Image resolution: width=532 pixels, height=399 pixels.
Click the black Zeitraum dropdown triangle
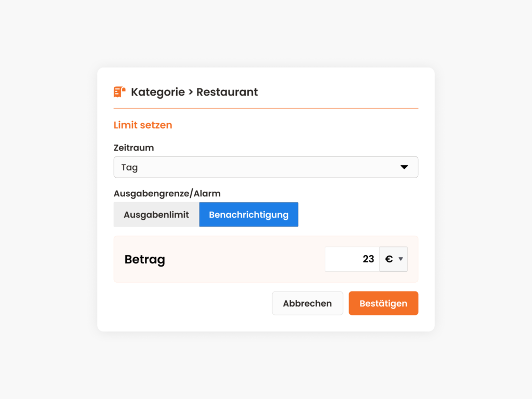click(x=404, y=167)
